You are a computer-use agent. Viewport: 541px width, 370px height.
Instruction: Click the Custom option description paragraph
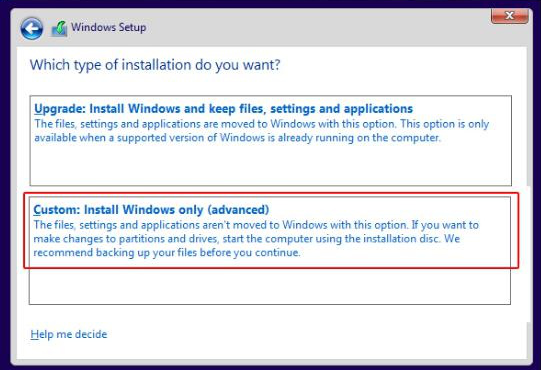tap(256, 238)
